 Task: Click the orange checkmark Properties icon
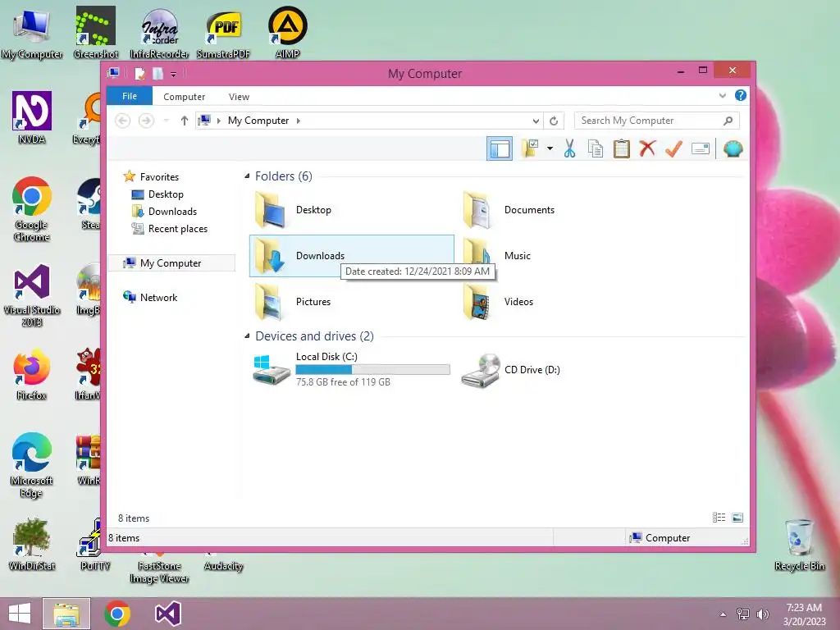tap(673, 148)
